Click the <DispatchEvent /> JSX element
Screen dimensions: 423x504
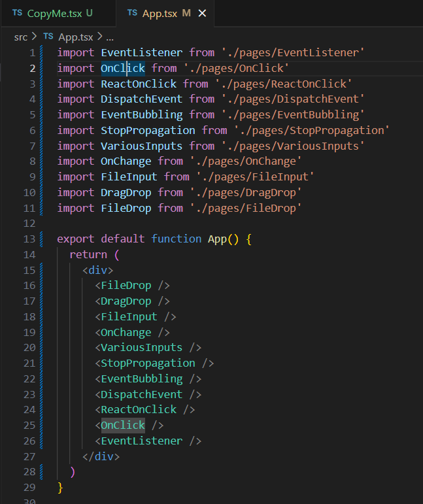[x=148, y=395]
